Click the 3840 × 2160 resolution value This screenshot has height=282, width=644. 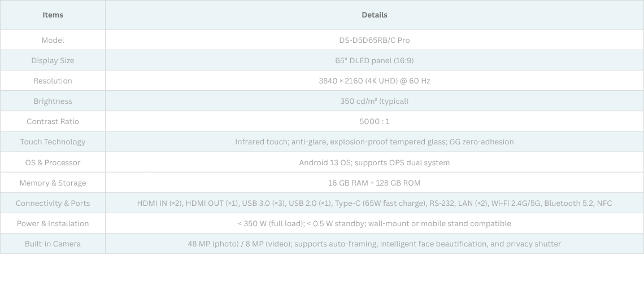tap(374, 81)
